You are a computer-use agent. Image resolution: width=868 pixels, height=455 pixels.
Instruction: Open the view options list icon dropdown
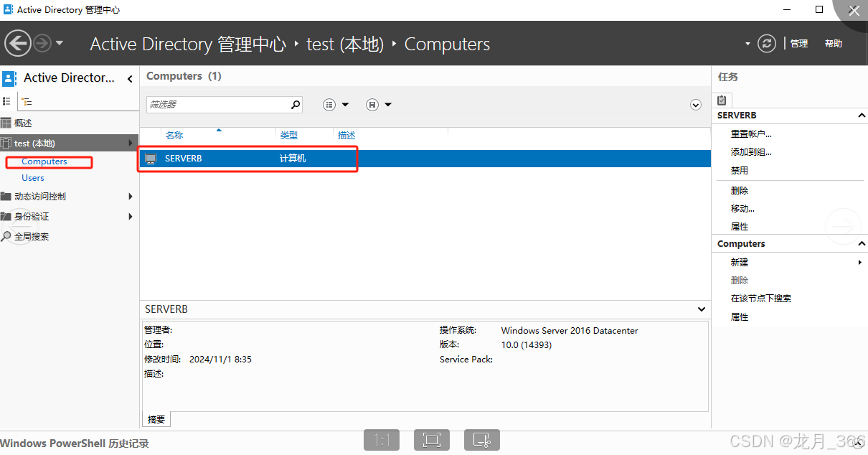(335, 105)
